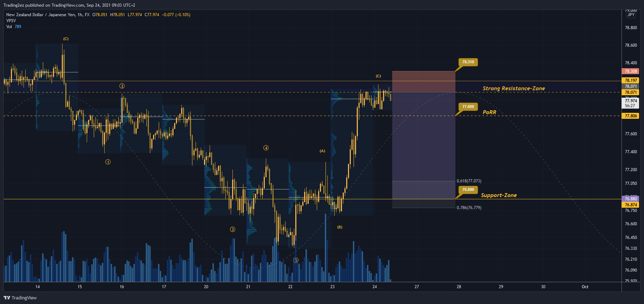This screenshot has height=304, width=644.
Task: Click the TradingView logo at bottom left
Action: 20,298
